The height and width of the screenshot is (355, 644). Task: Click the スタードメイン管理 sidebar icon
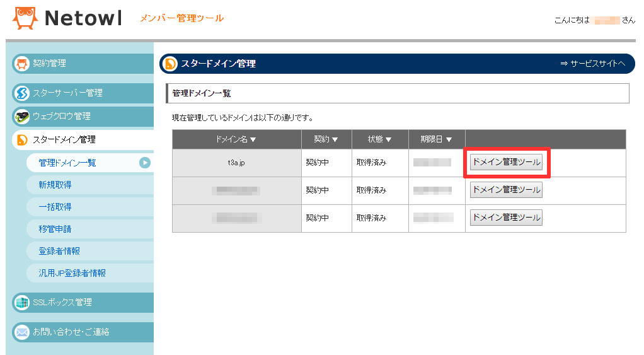(x=22, y=140)
